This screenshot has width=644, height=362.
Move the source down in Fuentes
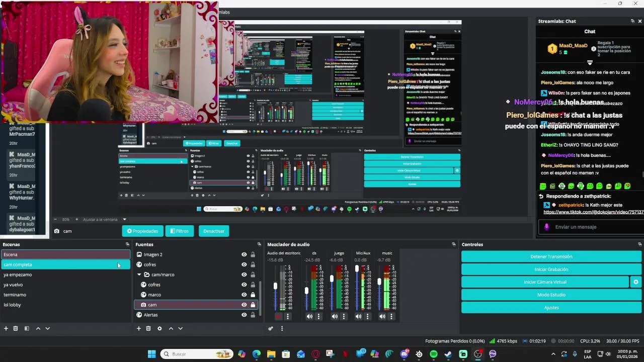coord(181,328)
